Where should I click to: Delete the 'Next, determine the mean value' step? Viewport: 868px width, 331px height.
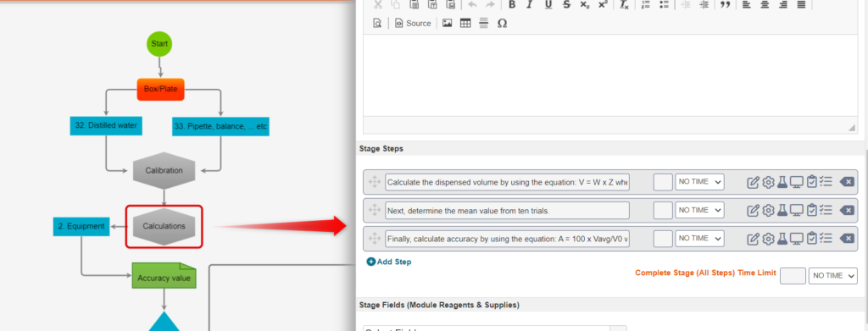[847, 210]
